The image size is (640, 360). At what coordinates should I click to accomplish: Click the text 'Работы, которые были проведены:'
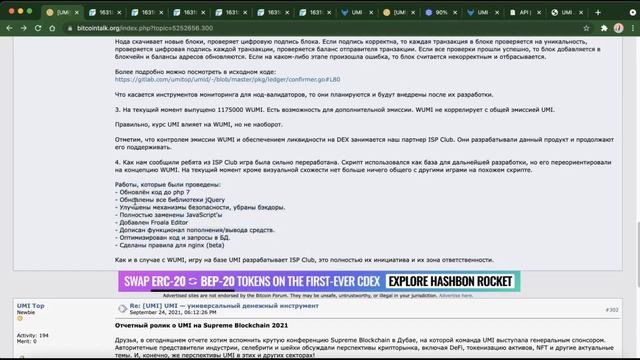pos(168,185)
